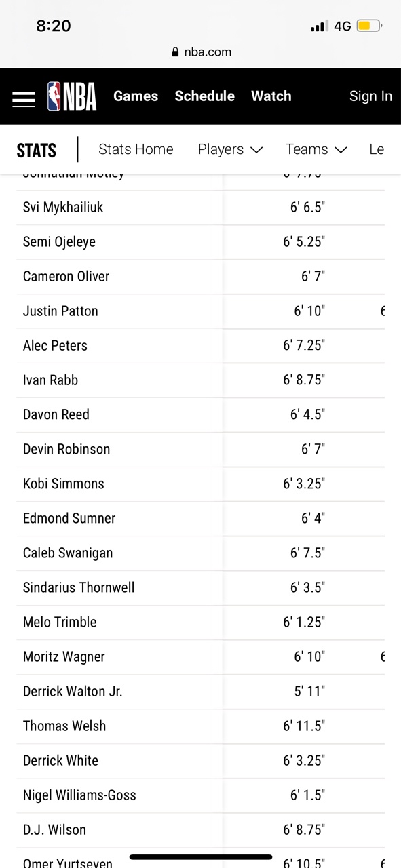This screenshot has height=868, width=401.
Task: Tap the STATS heading
Action: tap(37, 150)
